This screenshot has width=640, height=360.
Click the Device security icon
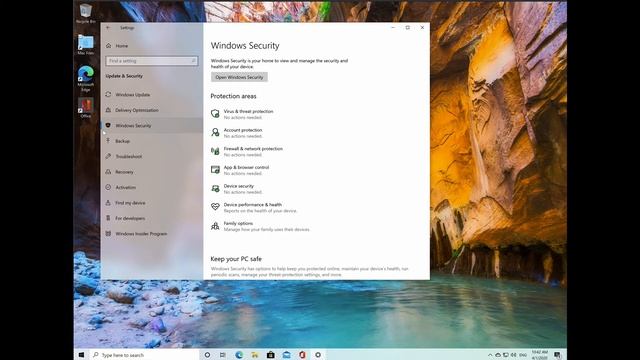click(215, 189)
